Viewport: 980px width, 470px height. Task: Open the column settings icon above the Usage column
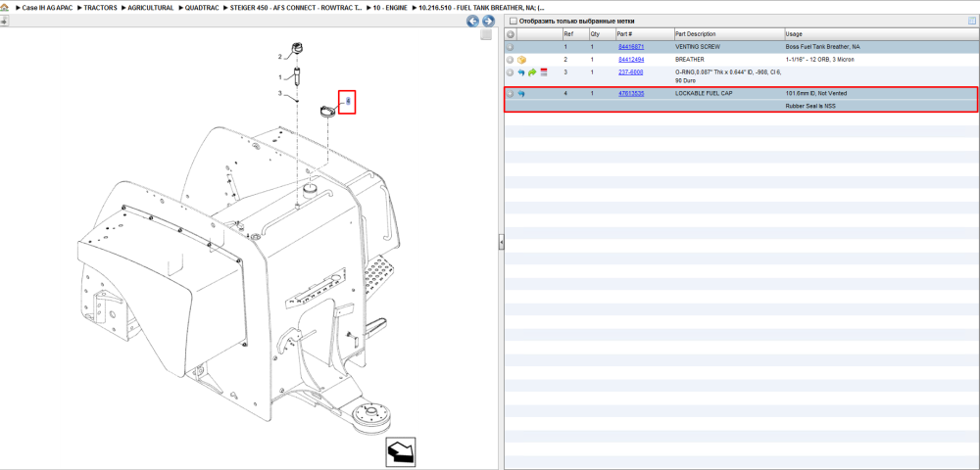(971, 22)
